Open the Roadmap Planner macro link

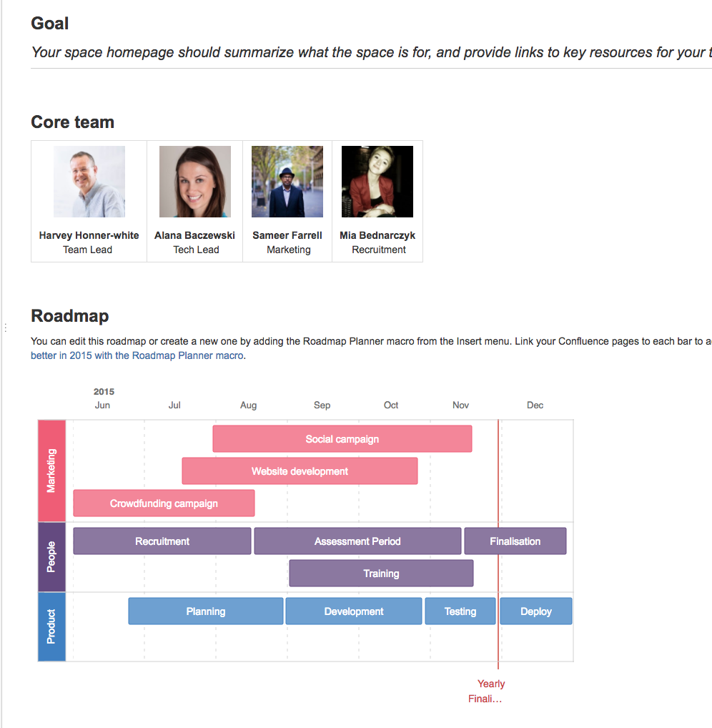pos(137,355)
